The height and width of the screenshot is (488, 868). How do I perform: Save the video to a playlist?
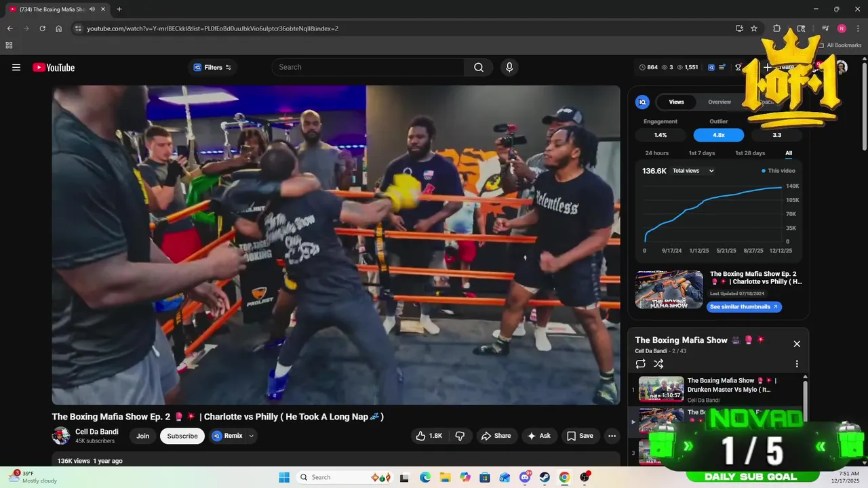(x=580, y=436)
